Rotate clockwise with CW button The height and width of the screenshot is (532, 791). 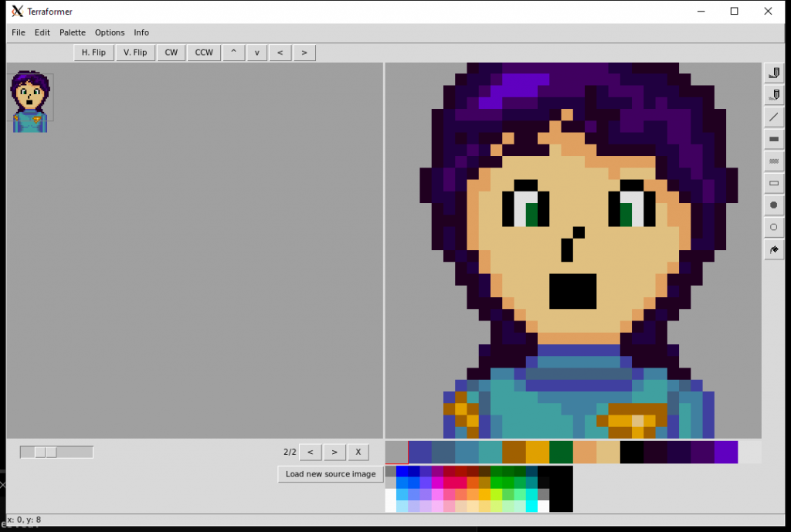tap(171, 53)
